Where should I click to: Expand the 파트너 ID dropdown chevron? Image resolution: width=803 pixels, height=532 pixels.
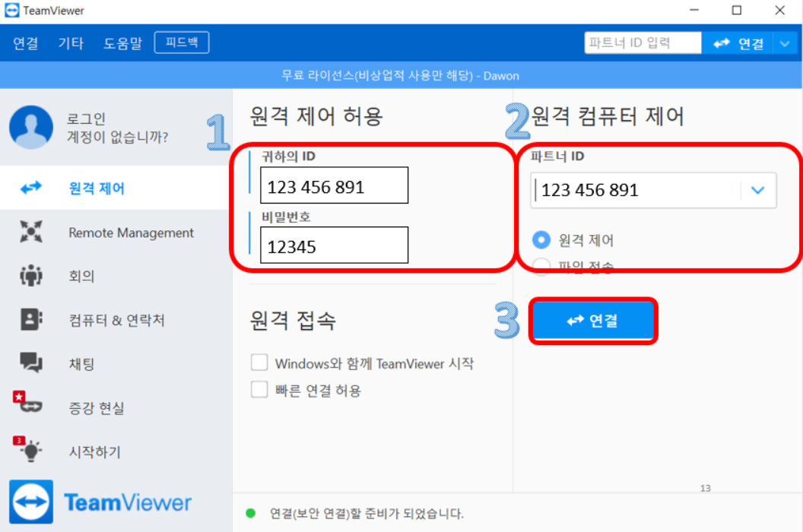point(758,190)
